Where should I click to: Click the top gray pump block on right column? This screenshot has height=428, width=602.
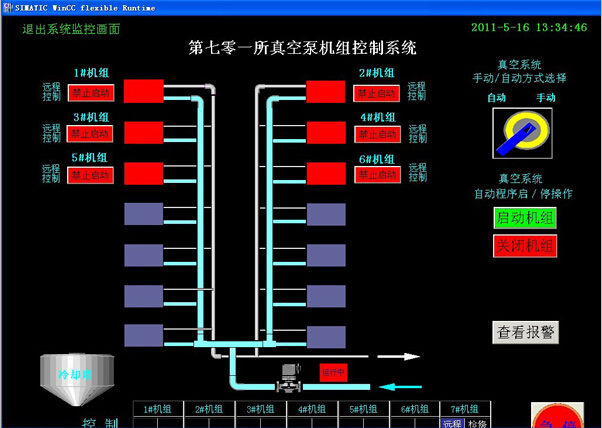point(325,214)
